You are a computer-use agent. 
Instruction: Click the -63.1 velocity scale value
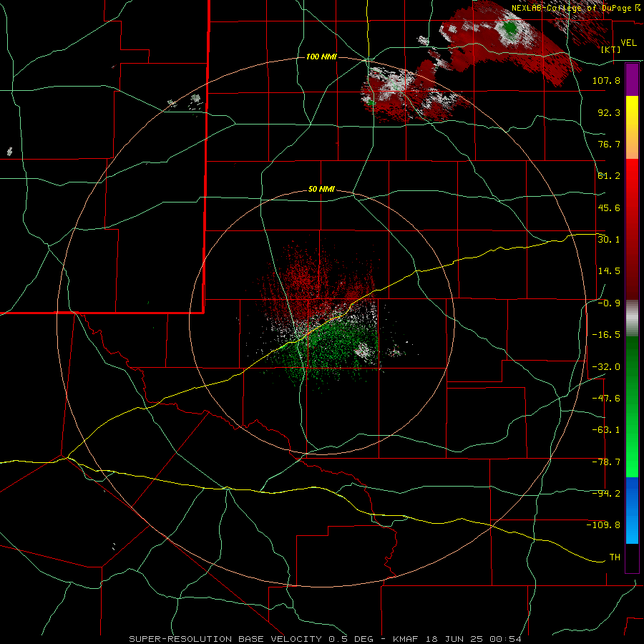[606, 430]
